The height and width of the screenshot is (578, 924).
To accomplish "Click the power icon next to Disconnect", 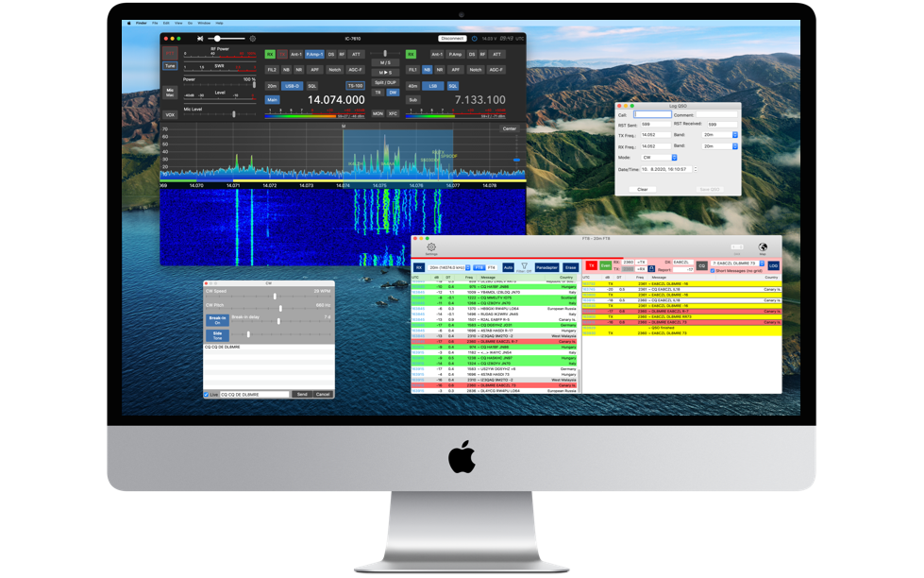I will click(474, 37).
